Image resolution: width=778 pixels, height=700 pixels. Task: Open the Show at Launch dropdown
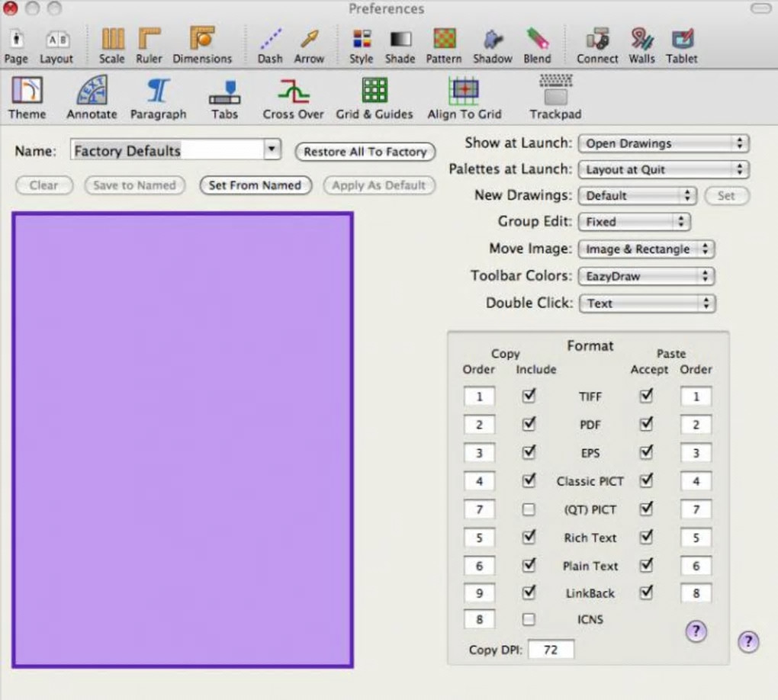(x=664, y=143)
